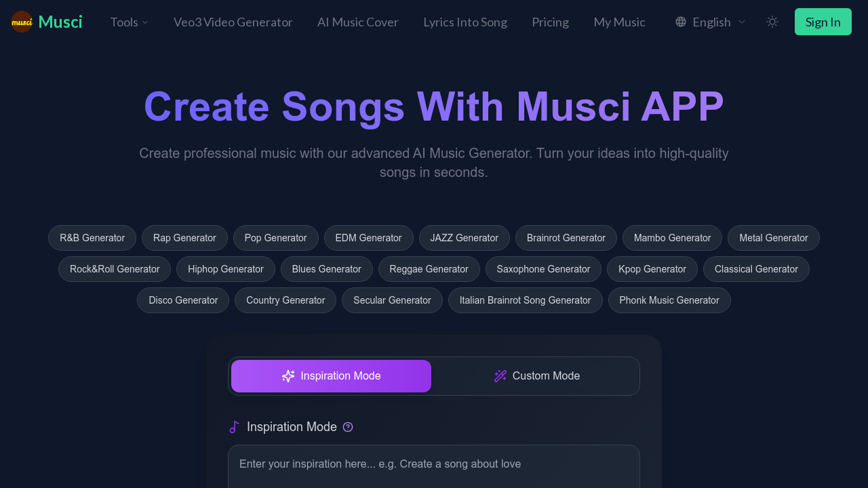The width and height of the screenshot is (868, 488).
Task: Click the globe language icon
Action: coord(679,22)
